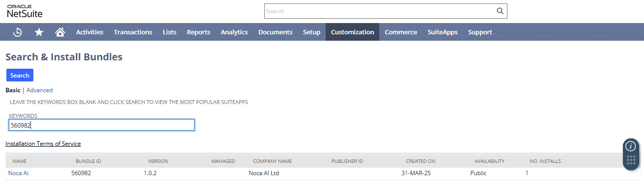
Task: Go to the Home icon
Action: [60, 32]
